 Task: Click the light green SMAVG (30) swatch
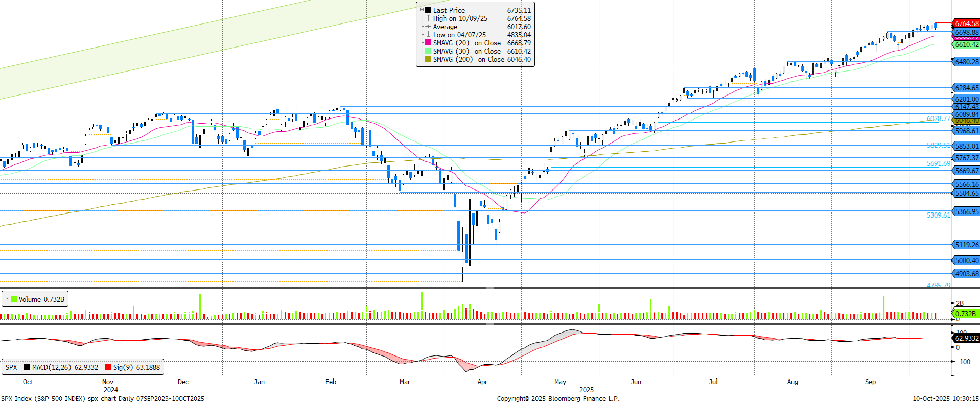428,51
